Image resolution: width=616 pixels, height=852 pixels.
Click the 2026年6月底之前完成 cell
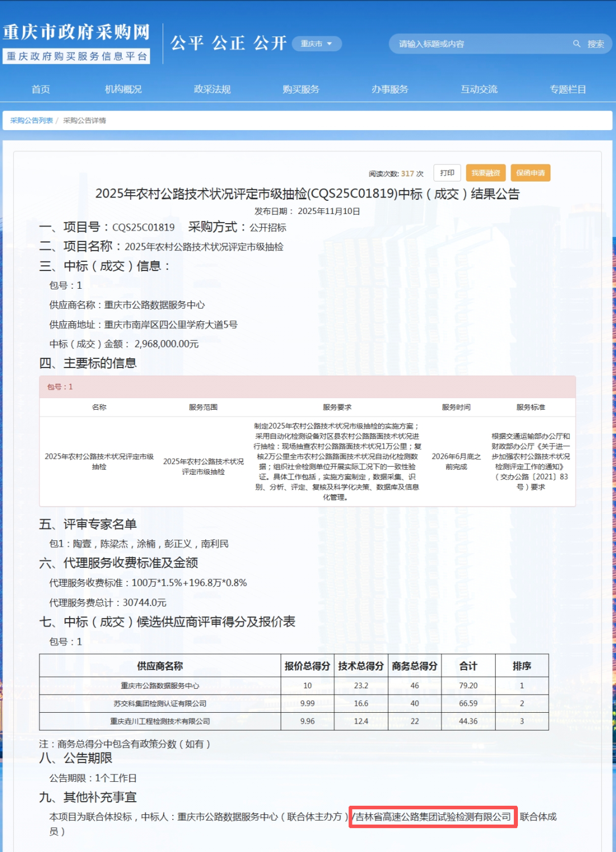pyautogui.click(x=456, y=462)
